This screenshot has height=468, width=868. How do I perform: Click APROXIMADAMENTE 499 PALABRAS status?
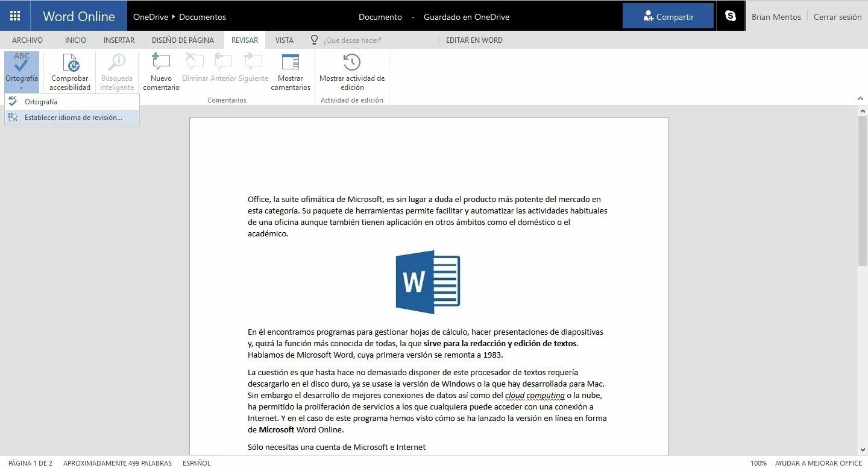(118, 463)
